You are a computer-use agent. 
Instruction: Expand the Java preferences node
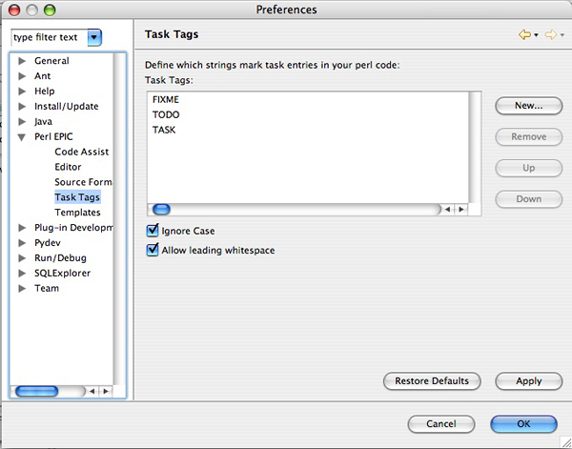pyautogui.click(x=22, y=121)
